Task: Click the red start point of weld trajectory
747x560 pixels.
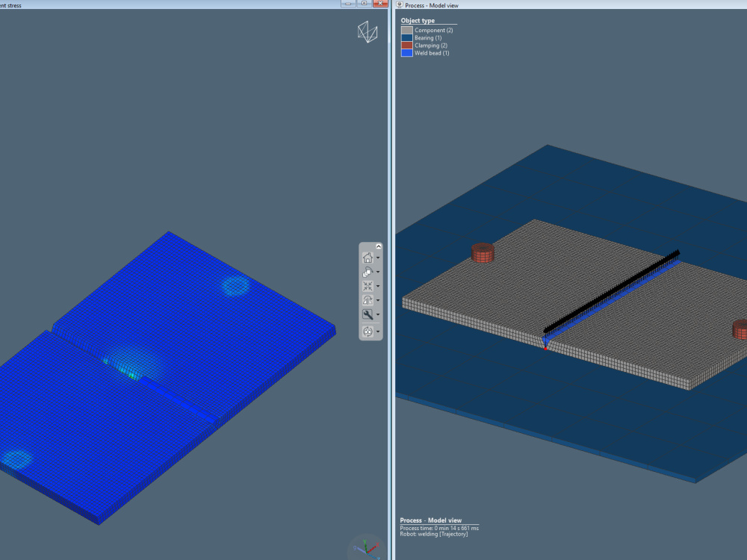Action: [x=545, y=349]
